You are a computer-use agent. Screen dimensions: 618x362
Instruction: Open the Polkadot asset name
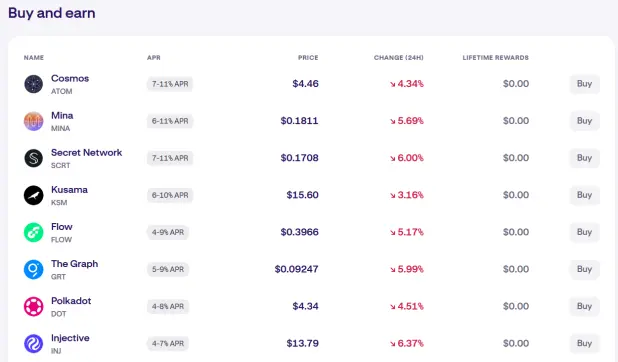[x=71, y=300]
